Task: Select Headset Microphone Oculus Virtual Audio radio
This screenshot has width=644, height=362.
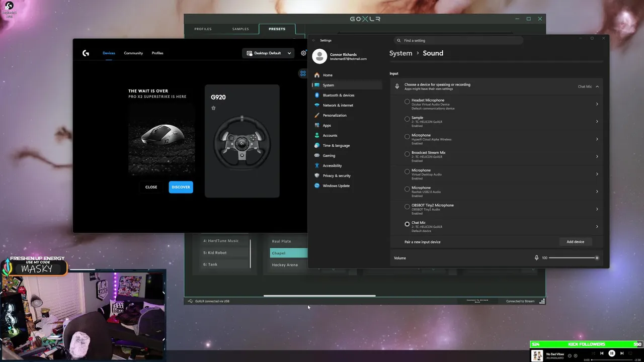Action: 407,102
